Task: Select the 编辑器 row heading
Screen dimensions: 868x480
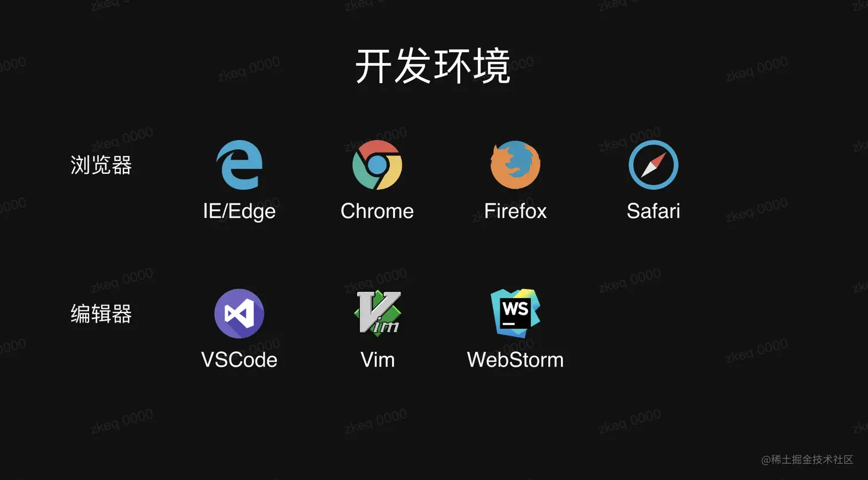Action: (101, 314)
